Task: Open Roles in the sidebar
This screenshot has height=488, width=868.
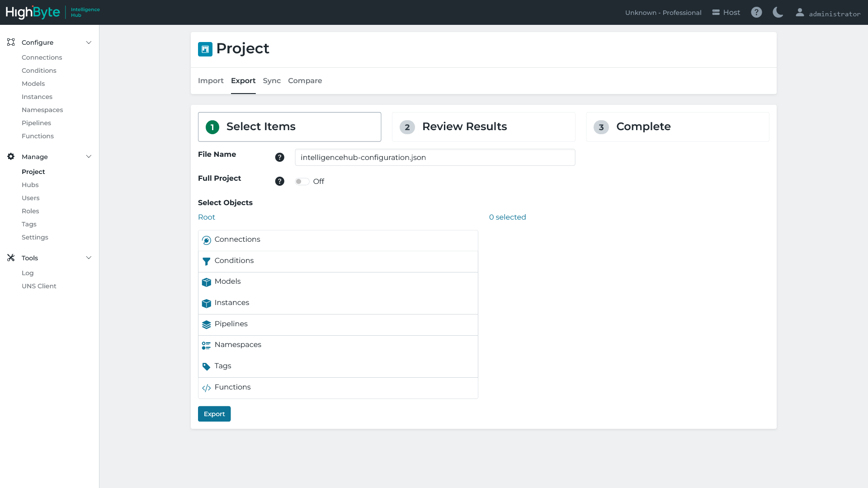Action: [x=30, y=211]
